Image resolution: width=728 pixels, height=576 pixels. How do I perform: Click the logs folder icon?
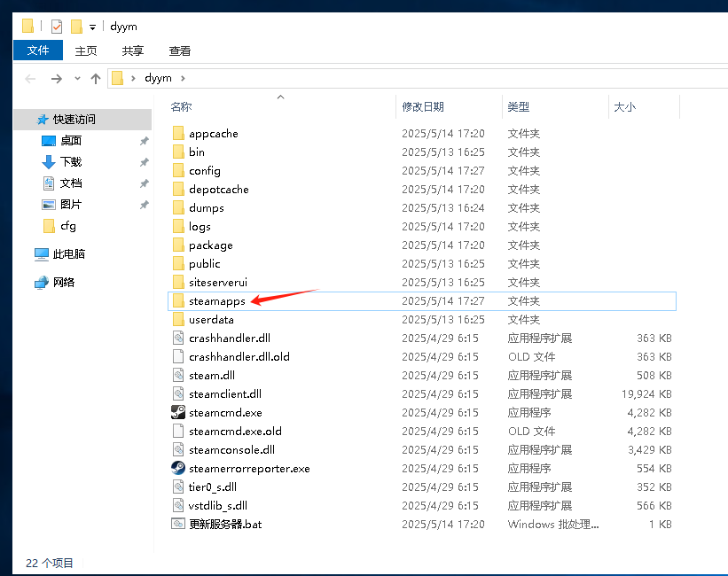click(x=178, y=226)
